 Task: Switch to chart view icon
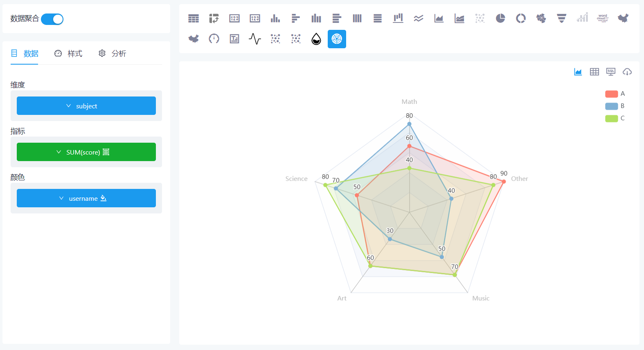(578, 72)
